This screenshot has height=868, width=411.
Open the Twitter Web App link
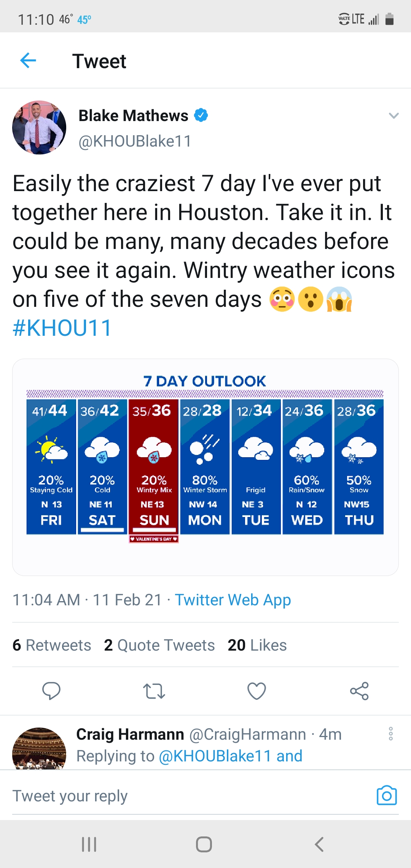[233, 600]
